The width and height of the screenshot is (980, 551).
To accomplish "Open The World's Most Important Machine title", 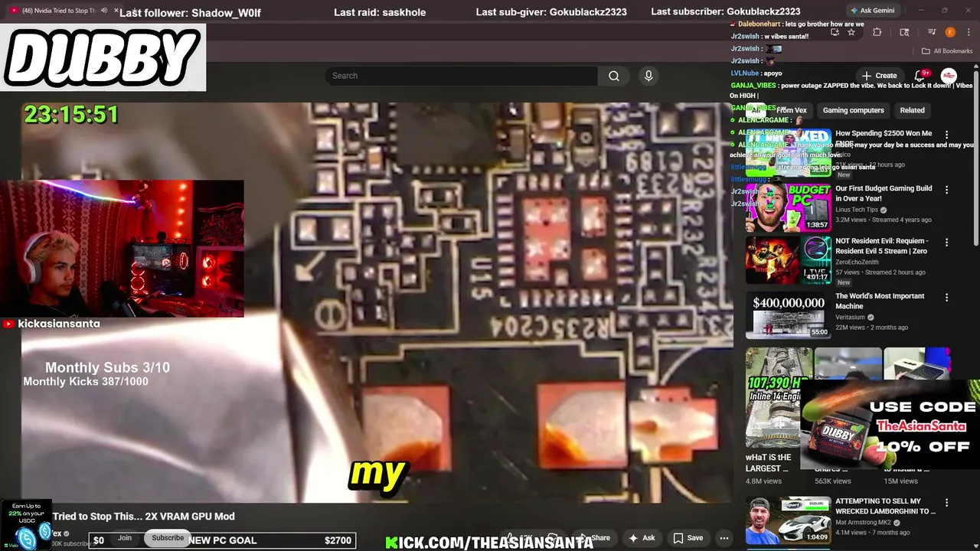I will coord(880,301).
